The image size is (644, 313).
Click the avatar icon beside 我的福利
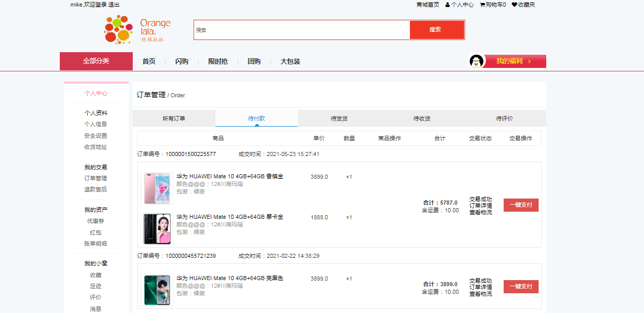tap(477, 61)
